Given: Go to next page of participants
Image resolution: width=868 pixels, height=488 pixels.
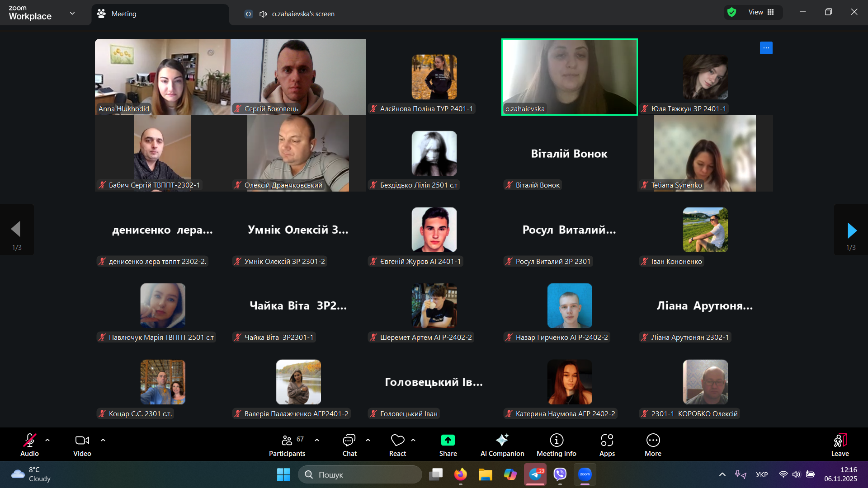Looking at the screenshot, I should [851, 230].
